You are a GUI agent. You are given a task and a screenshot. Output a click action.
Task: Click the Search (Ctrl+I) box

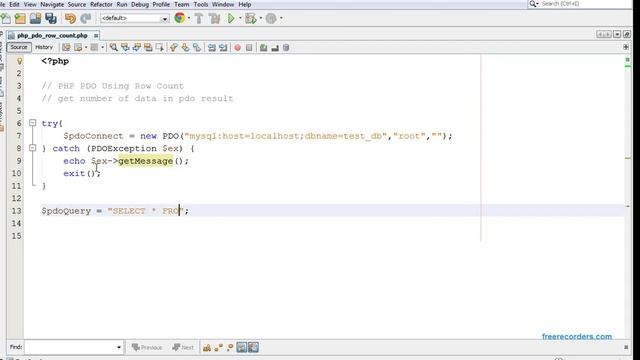pyautogui.click(x=580, y=4)
